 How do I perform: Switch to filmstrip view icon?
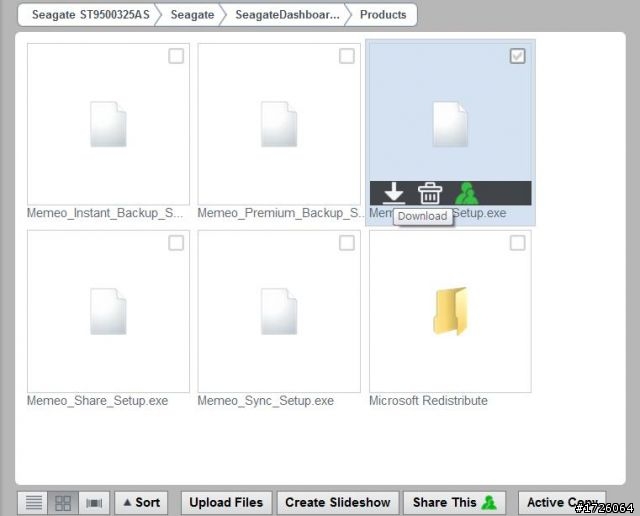pos(94,503)
